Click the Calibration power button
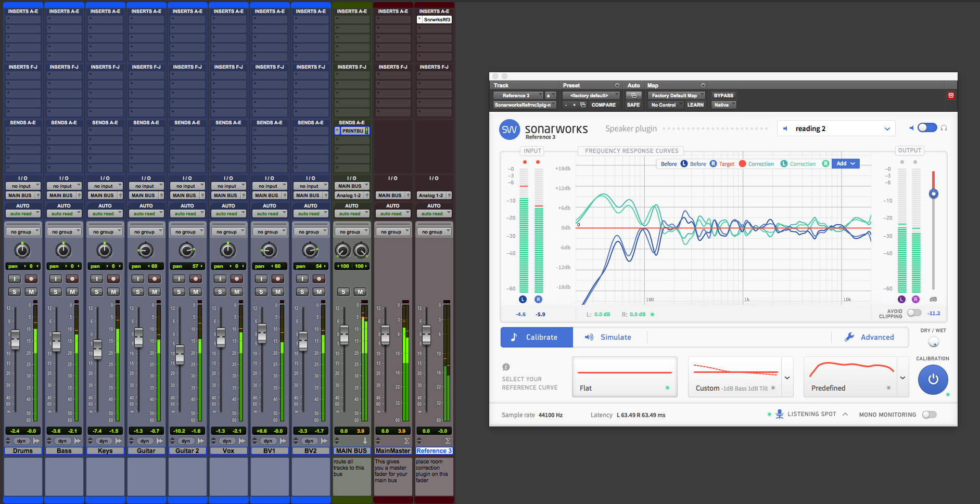 933,379
